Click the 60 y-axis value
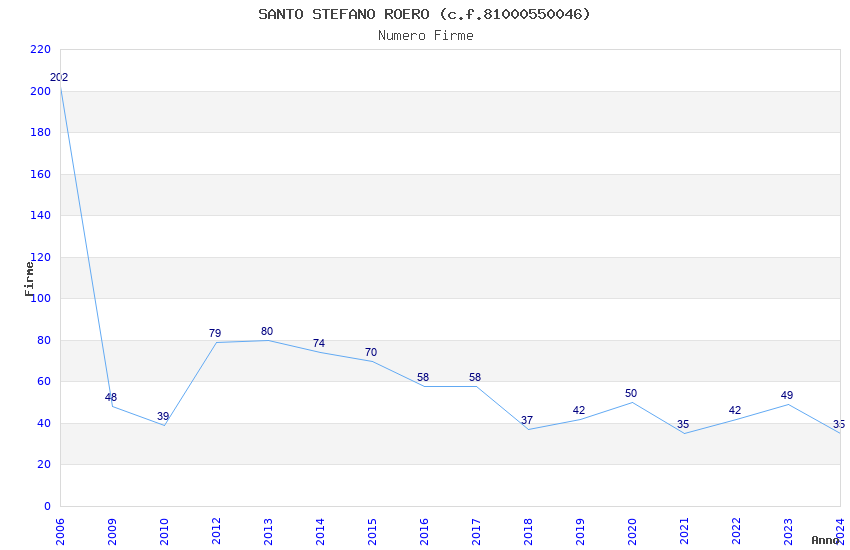Screen dimensions: 850x550 (x=44, y=381)
